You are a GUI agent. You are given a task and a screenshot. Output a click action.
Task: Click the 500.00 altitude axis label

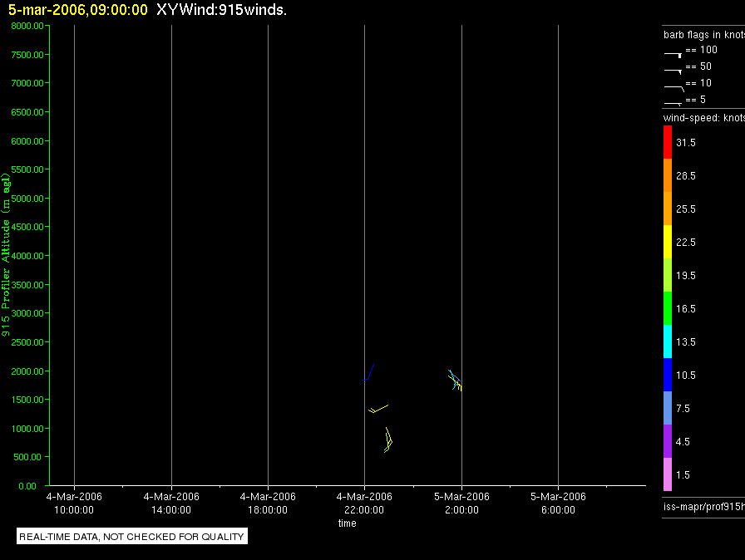click(27, 457)
